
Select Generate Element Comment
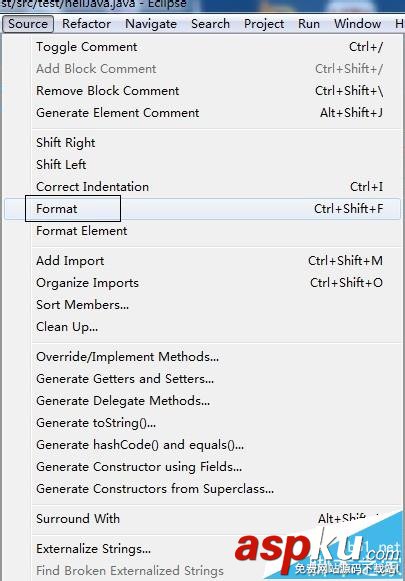[x=203, y=113]
